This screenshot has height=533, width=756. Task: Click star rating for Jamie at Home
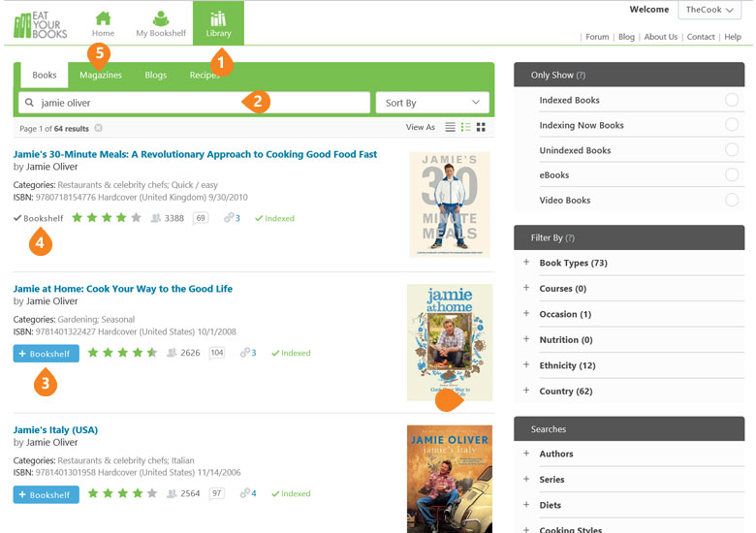[x=122, y=353]
